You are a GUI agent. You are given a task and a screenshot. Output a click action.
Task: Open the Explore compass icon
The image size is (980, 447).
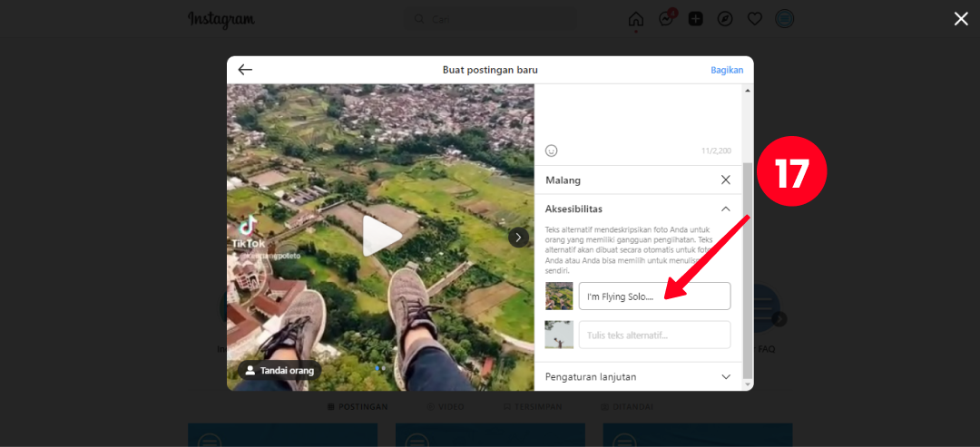(725, 19)
